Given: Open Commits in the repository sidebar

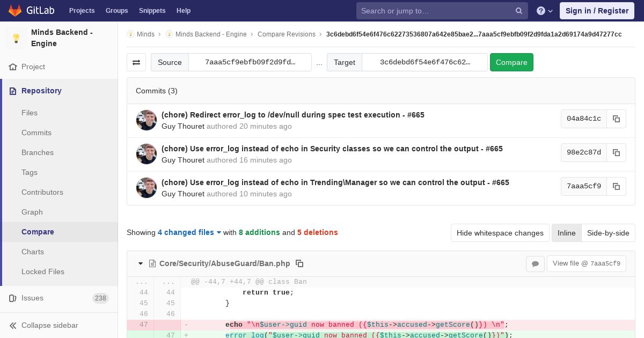Looking at the screenshot, I should (36, 133).
